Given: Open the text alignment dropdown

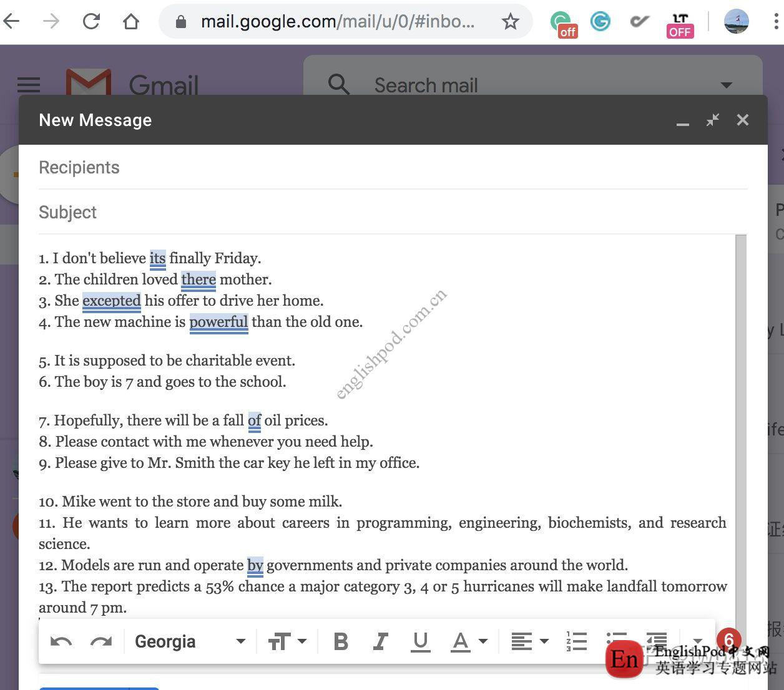Looking at the screenshot, I should tap(529, 641).
